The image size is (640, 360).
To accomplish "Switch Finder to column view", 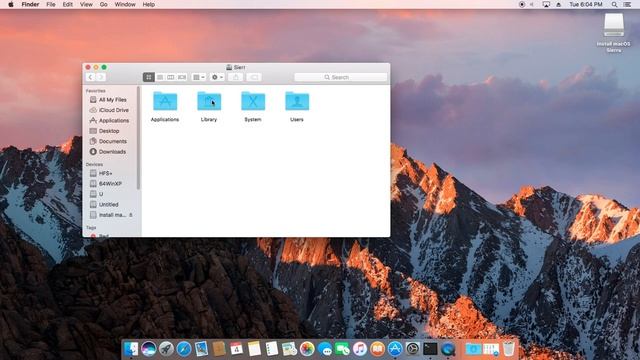I will 171,77.
